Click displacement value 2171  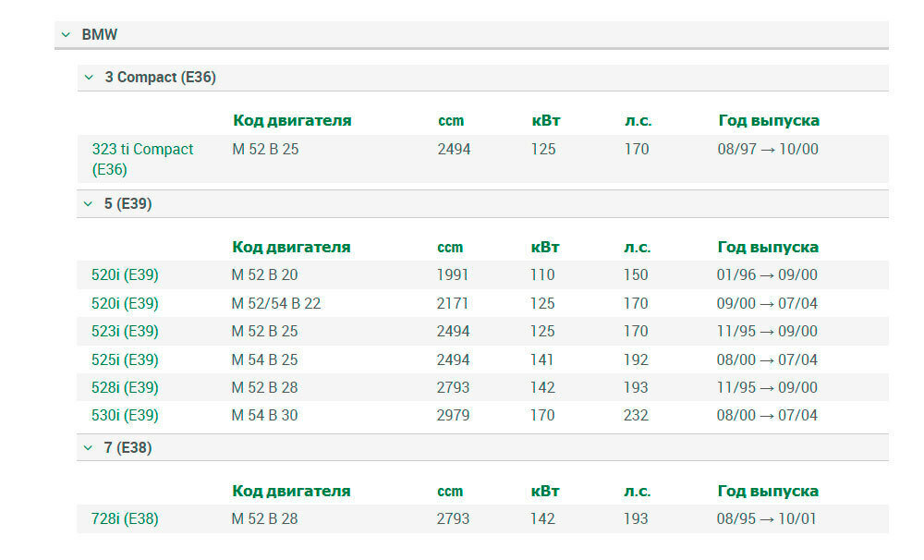(x=453, y=303)
